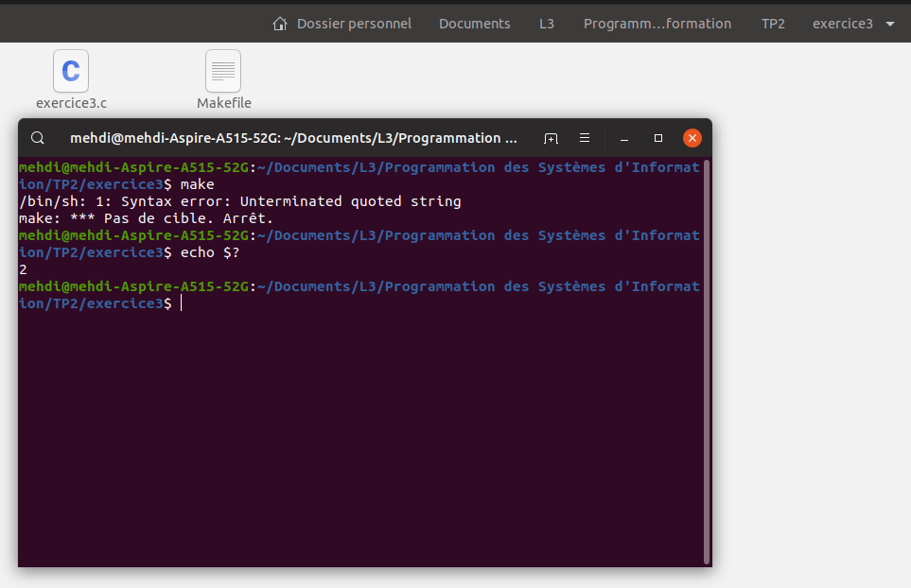Go home using the house icon in path bar
The width and height of the screenshot is (911, 588).
click(279, 24)
